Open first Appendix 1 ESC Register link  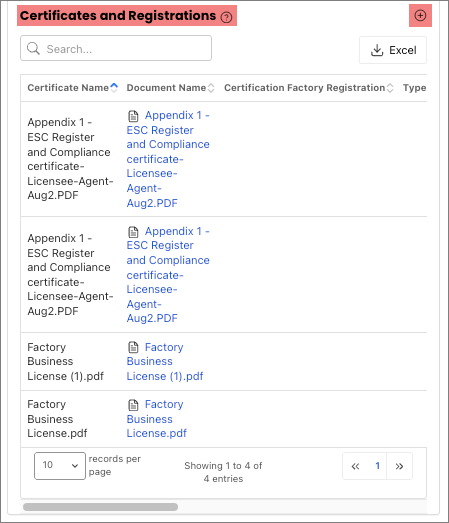pos(168,159)
